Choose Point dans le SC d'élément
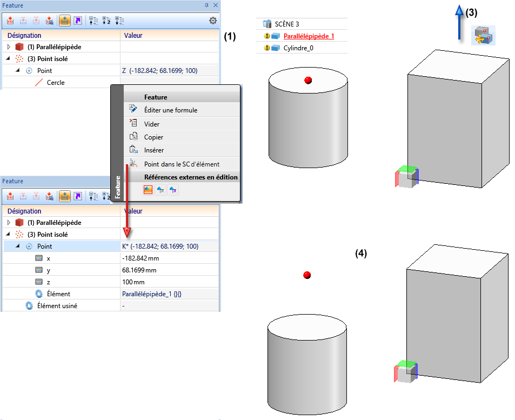This screenshot has width=515, height=420. (x=182, y=164)
